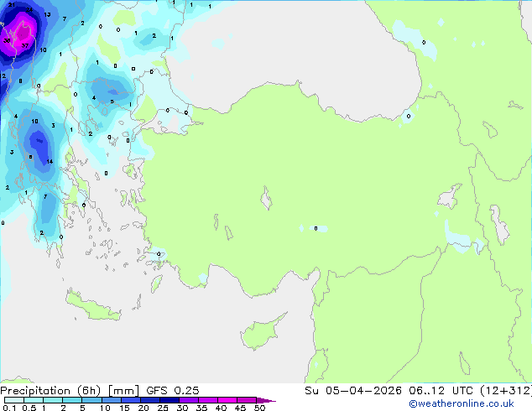
Task: Click the 20–25 mm legend color swatch
Action: 150,400
